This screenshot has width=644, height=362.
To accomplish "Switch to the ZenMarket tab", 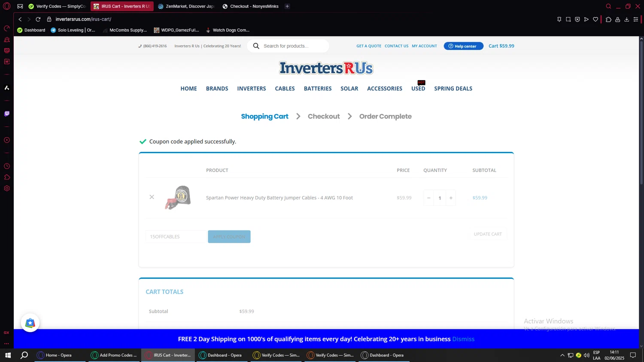I will tap(186, 6).
